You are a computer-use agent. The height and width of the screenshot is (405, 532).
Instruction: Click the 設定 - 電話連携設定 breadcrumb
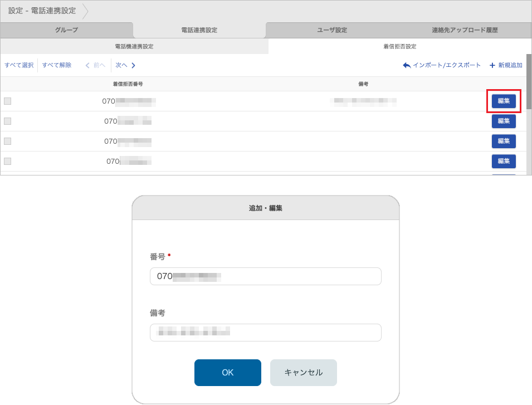[42, 11]
